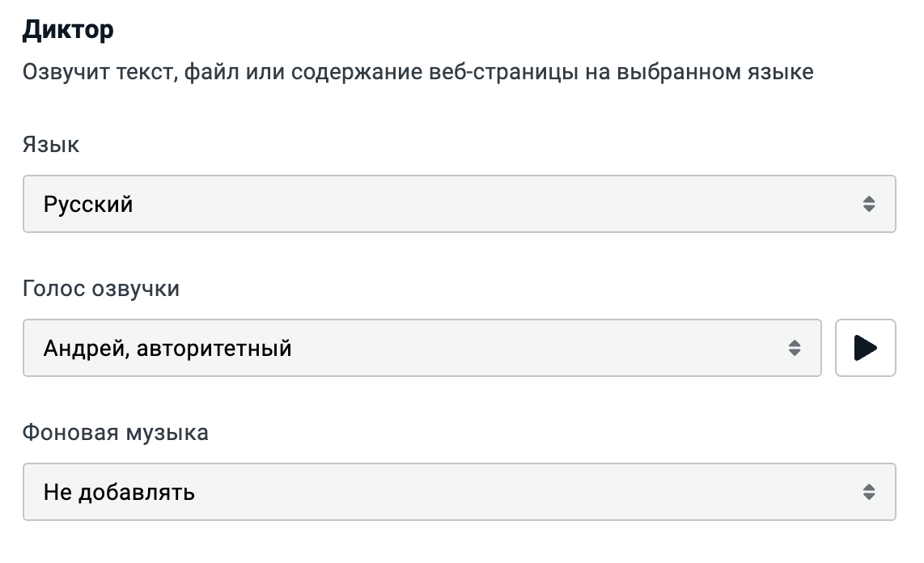The width and height of the screenshot is (924, 563).
Task: Click the "Не добавлять" text in the music field
Action: [x=119, y=492]
